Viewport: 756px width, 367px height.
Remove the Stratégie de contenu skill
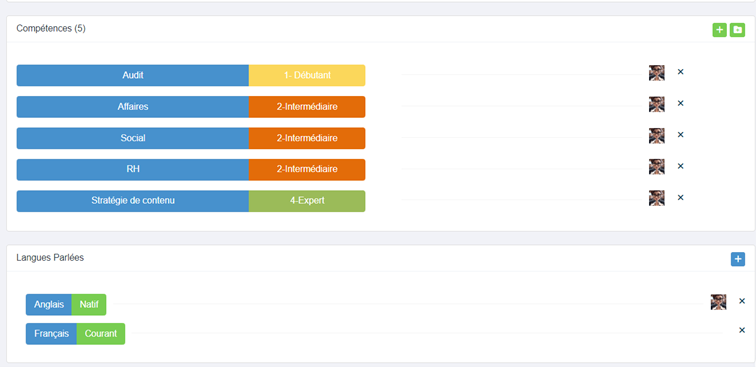(x=680, y=197)
